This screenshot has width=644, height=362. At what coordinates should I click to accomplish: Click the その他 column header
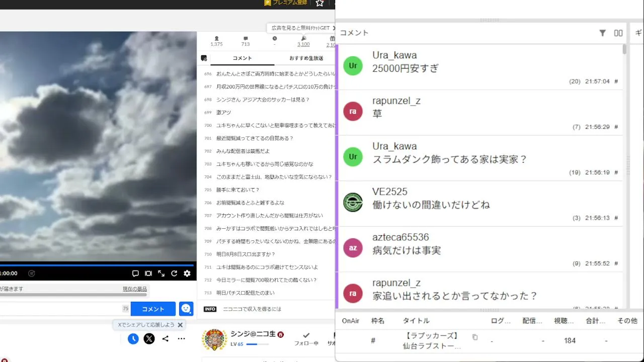(627, 321)
